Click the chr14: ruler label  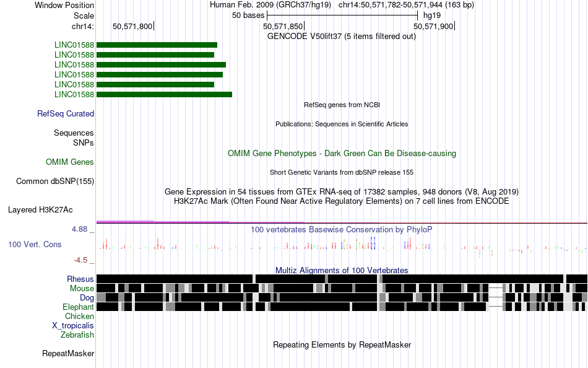click(x=82, y=26)
